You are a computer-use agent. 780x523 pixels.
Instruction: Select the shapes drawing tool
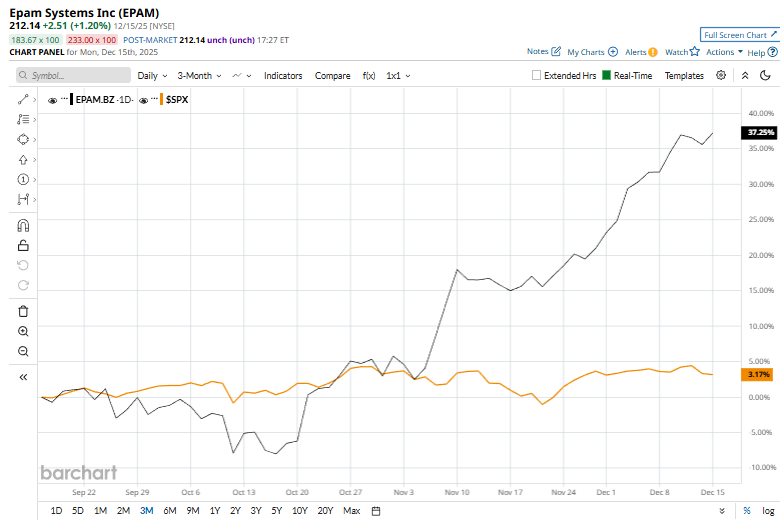tap(23, 139)
